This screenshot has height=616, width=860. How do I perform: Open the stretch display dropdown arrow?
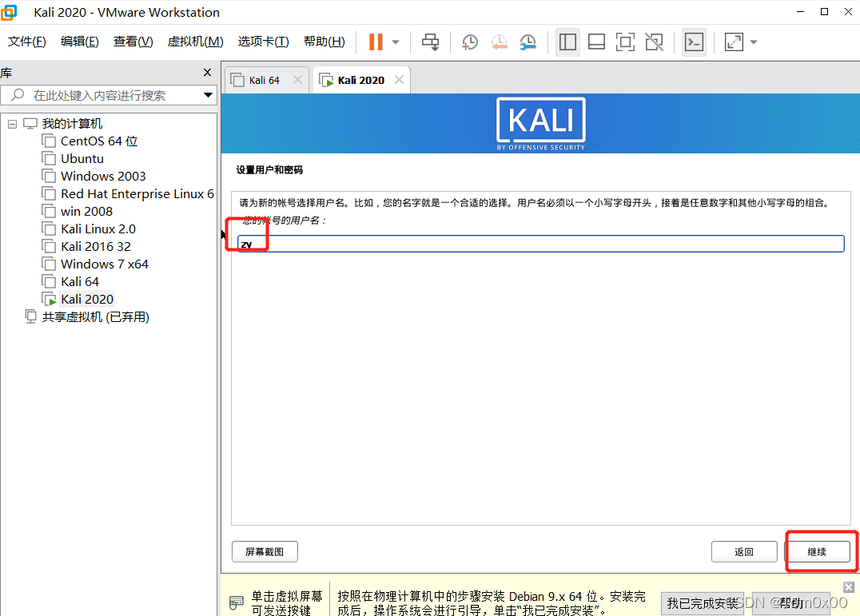[754, 42]
